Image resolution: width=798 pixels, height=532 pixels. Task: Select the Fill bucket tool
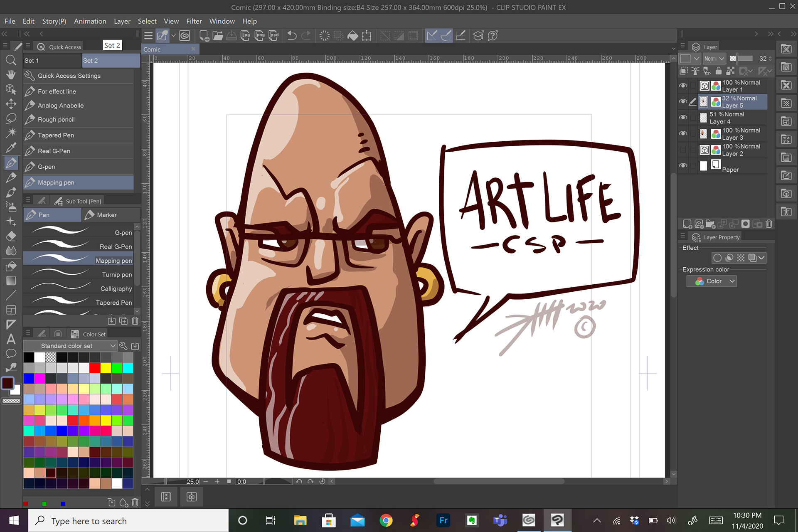(11, 266)
